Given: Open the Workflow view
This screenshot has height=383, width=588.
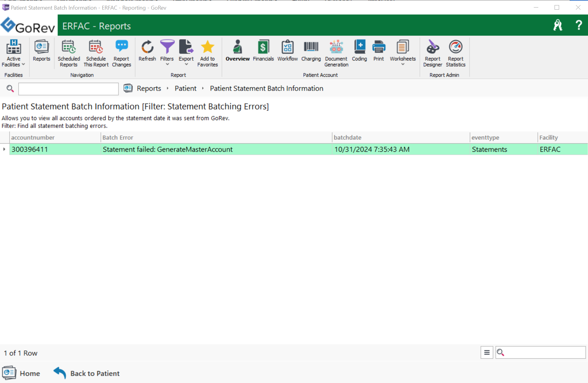Looking at the screenshot, I should 287,51.
